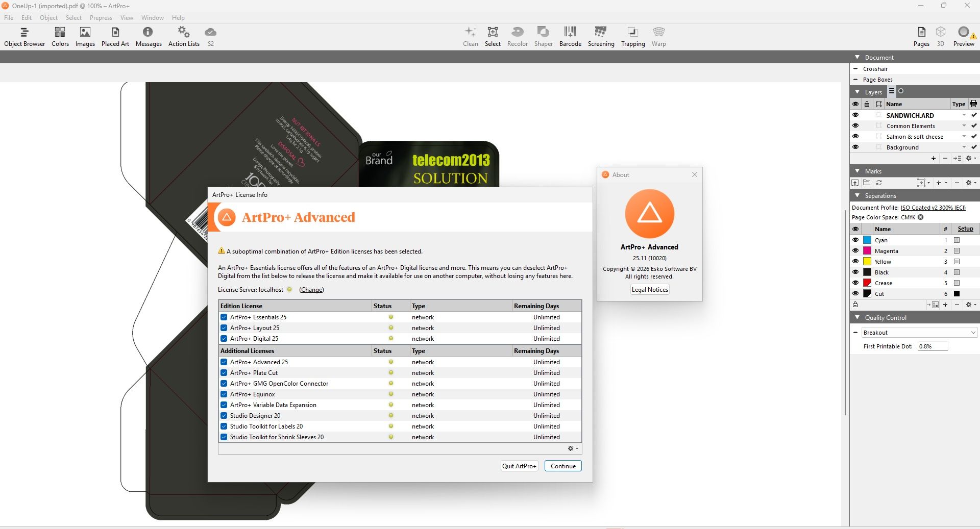Uncheck Studio Designer 20 license
980x529 pixels.
pos(224,416)
